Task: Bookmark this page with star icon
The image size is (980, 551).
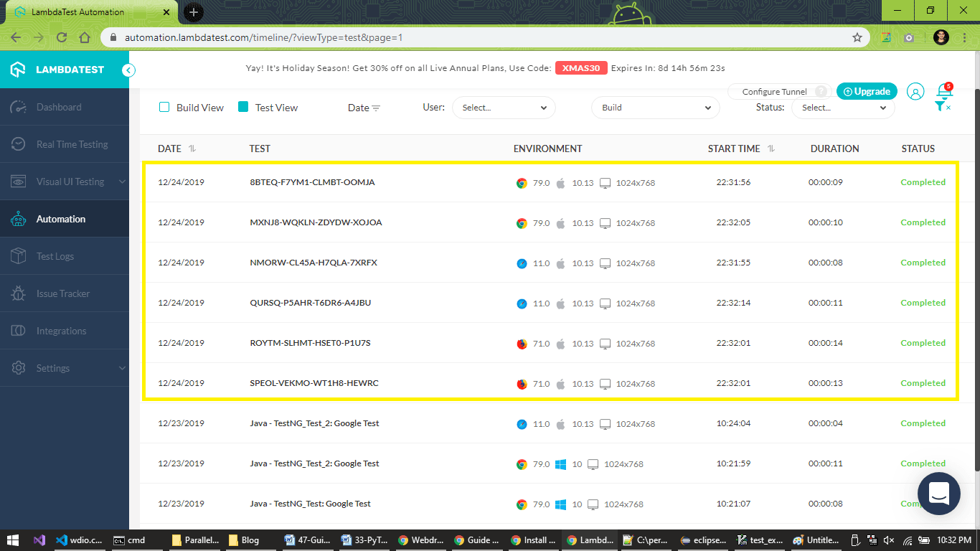Action: (857, 37)
